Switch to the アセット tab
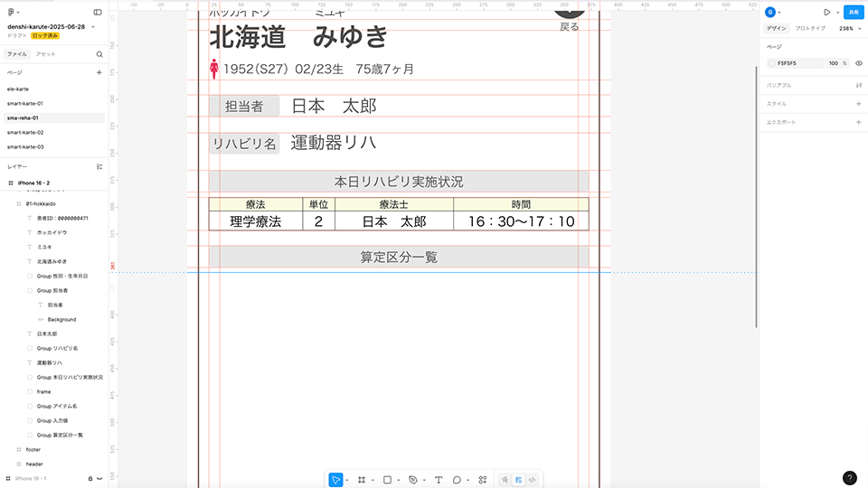This screenshot has height=488, width=868. [45, 54]
